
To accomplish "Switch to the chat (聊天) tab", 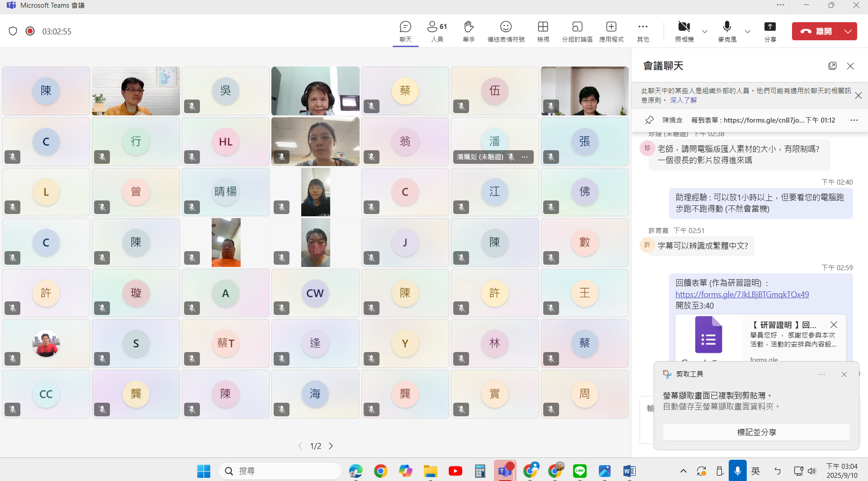I will tap(405, 31).
